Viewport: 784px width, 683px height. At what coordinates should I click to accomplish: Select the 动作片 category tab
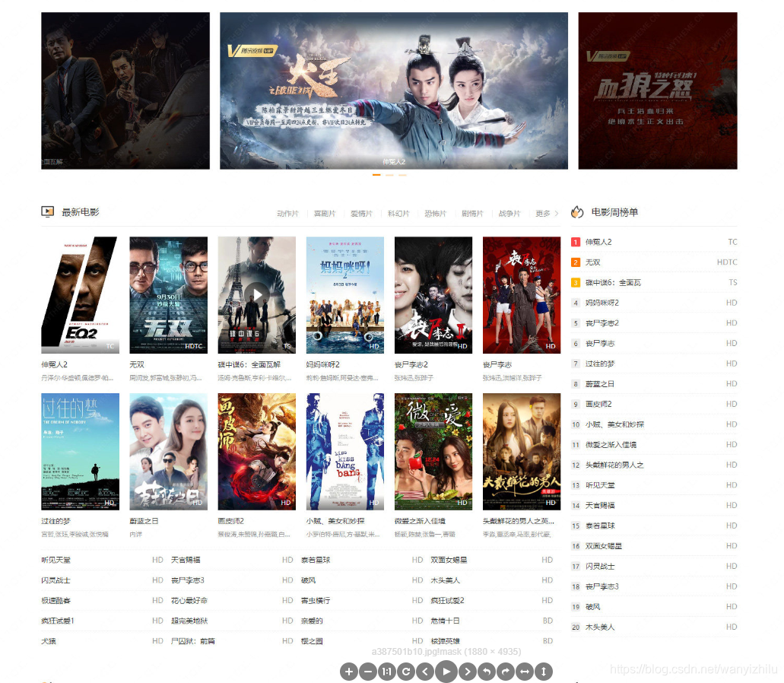[287, 214]
